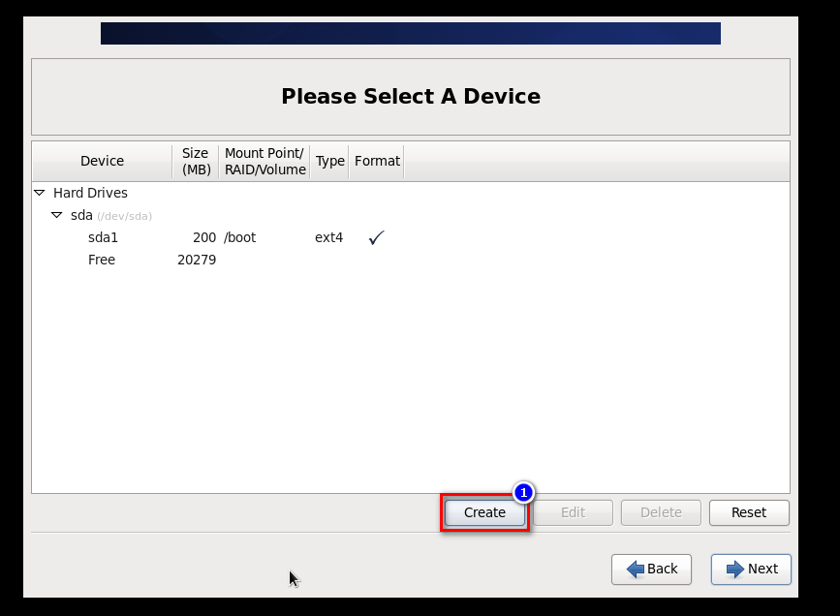
Task: Click the Mount Point/RAID/Volume column header
Action: click(x=264, y=161)
